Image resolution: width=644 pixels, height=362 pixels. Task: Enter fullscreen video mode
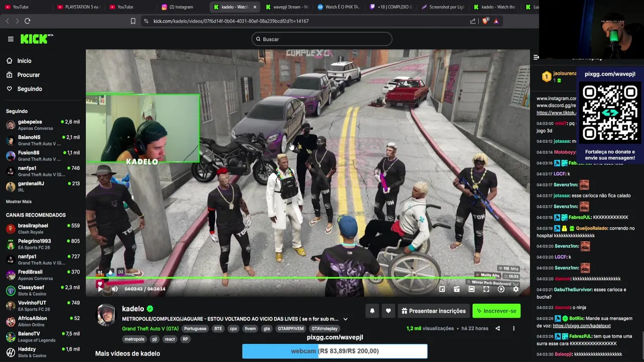click(486, 289)
